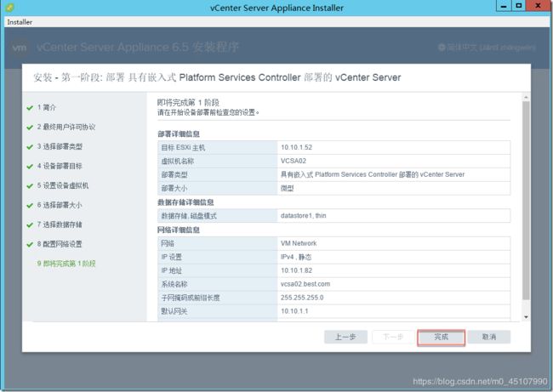Image resolution: width=553 pixels, height=392 pixels.
Task: Click the ESXi host value 10.10.1.52
Action: pos(296,147)
